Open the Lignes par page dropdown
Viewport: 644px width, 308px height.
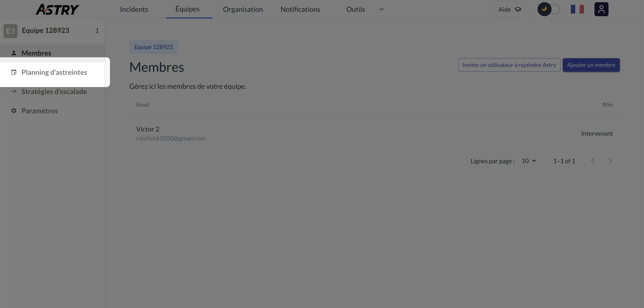(x=529, y=161)
